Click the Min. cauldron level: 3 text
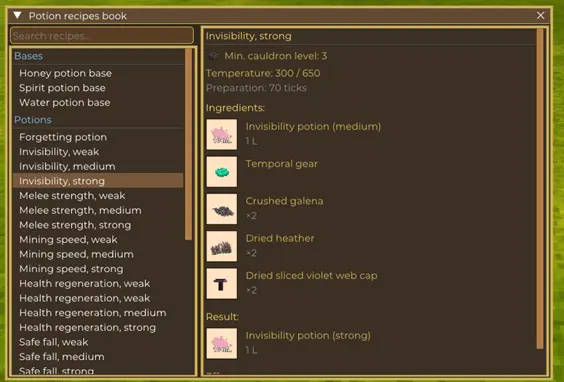Screen dimensions: 564x382 coord(276,56)
